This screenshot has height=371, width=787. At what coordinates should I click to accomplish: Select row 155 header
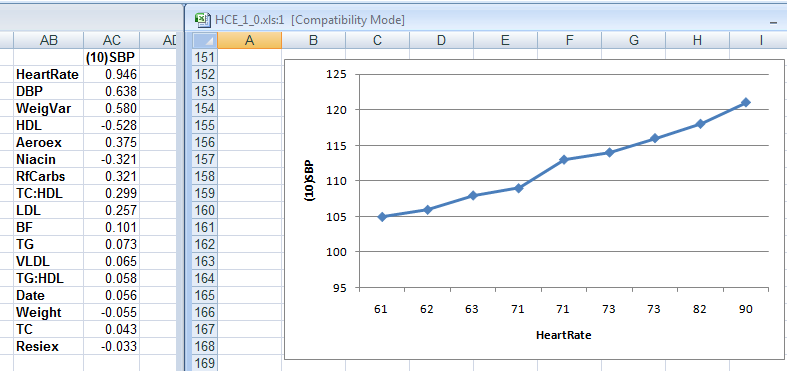(205, 125)
